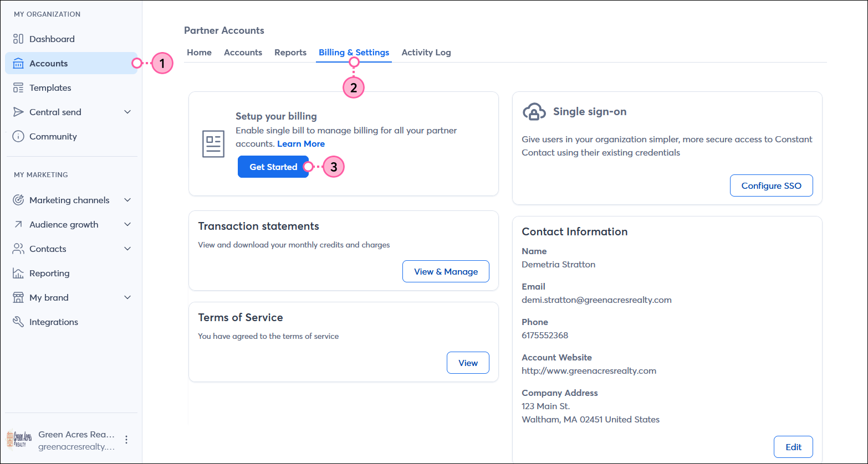The height and width of the screenshot is (464, 868).
Task: Click the Get Started billing button
Action: [x=273, y=167]
